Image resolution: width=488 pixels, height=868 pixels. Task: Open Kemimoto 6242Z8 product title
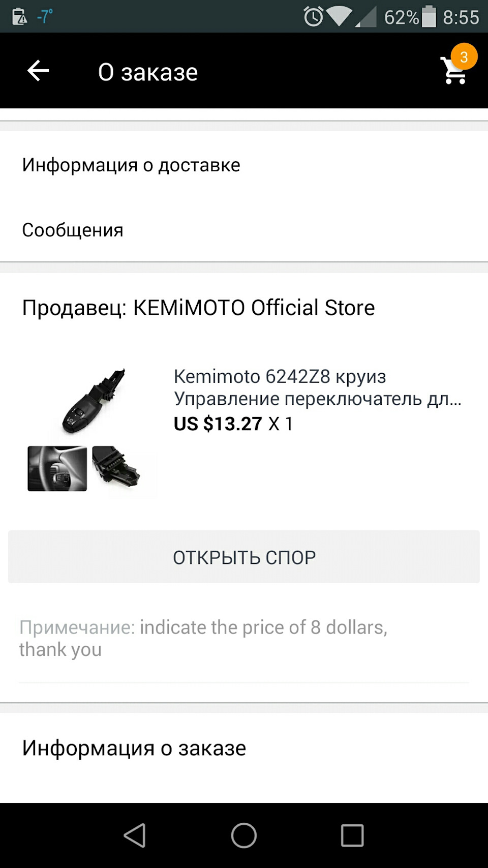(x=317, y=387)
